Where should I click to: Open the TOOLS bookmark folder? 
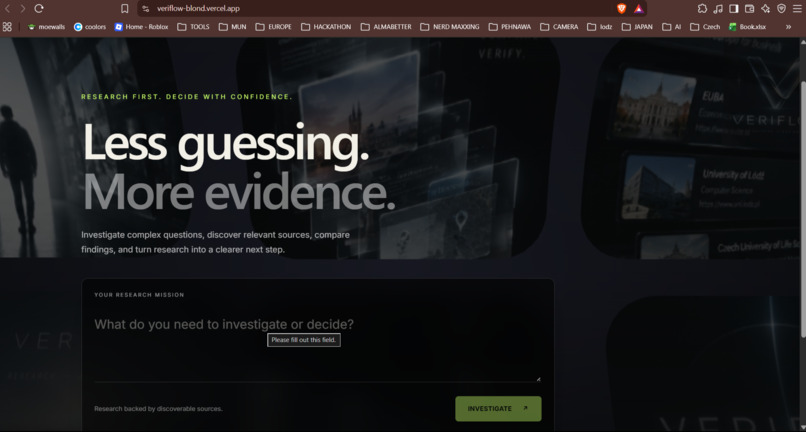tap(193, 27)
